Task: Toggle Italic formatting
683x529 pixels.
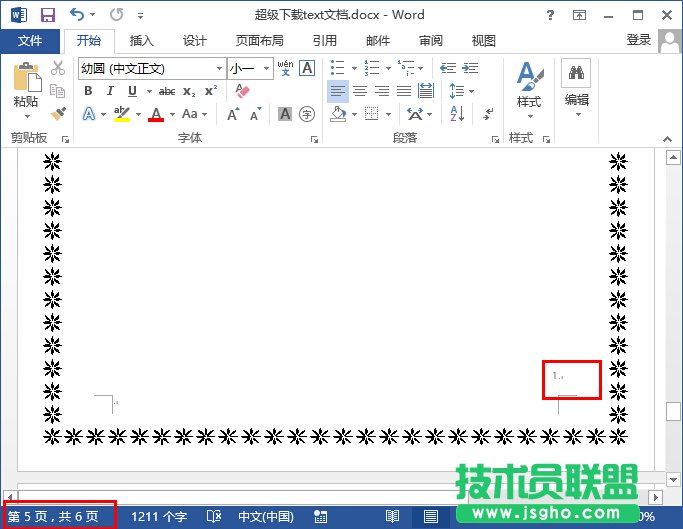Action: pyautogui.click(x=107, y=91)
